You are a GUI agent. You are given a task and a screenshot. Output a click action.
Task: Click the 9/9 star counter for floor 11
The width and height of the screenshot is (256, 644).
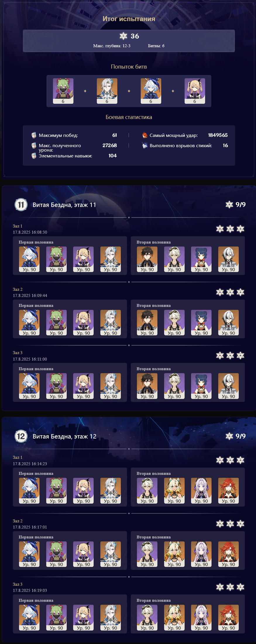(x=236, y=205)
